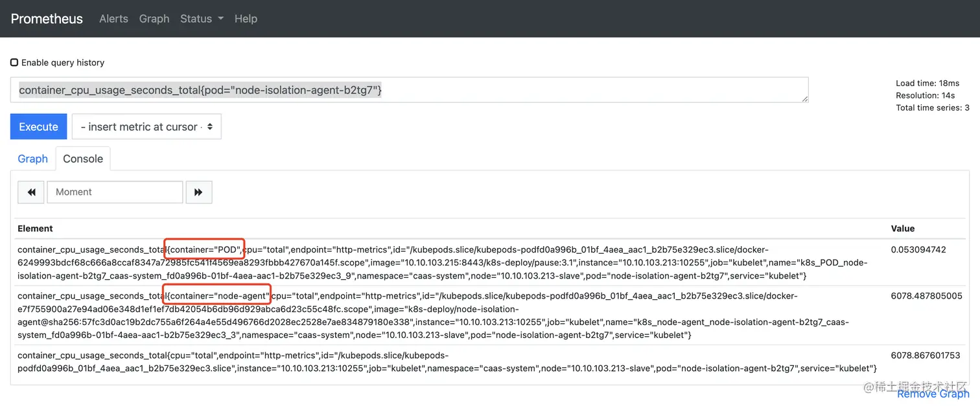Image resolution: width=980 pixels, height=406 pixels.
Task: Open Graph in the top navigation bar
Action: click(154, 19)
